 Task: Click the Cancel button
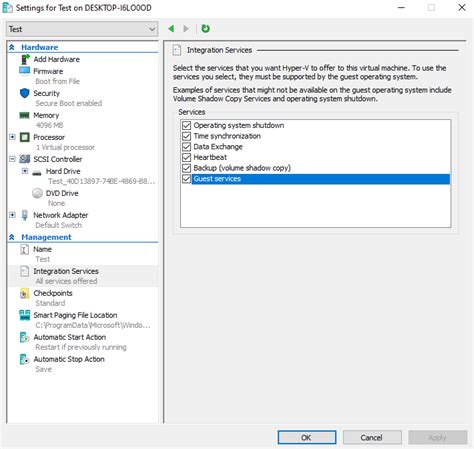(x=372, y=437)
